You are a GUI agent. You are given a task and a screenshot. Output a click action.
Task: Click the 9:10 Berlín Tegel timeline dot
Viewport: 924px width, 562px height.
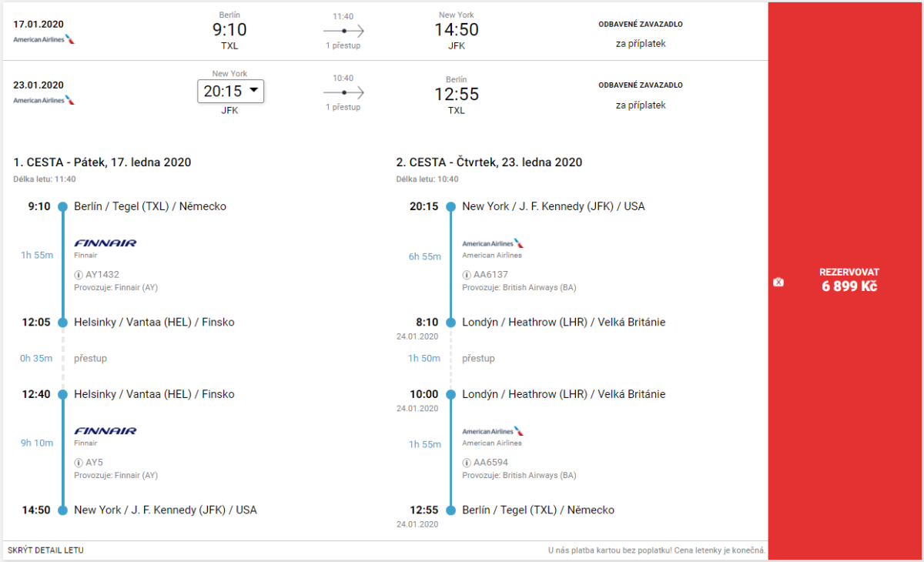pos(63,206)
